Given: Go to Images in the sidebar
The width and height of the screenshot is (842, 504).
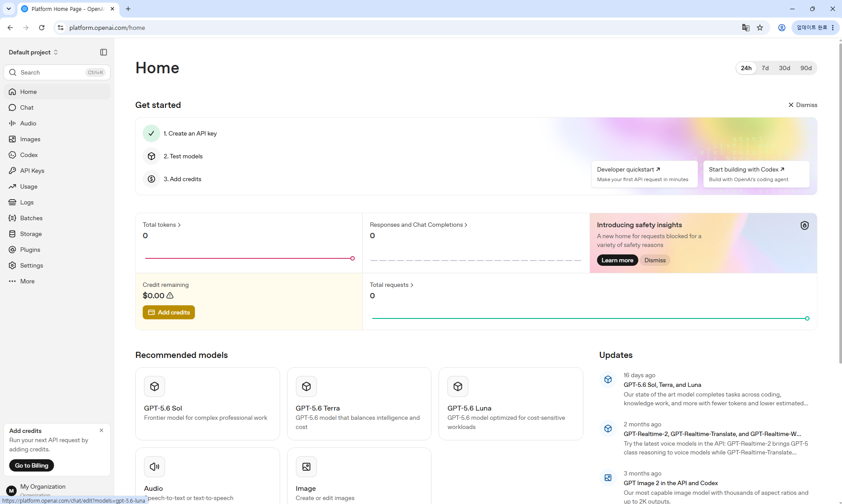Looking at the screenshot, I should pos(57,139).
